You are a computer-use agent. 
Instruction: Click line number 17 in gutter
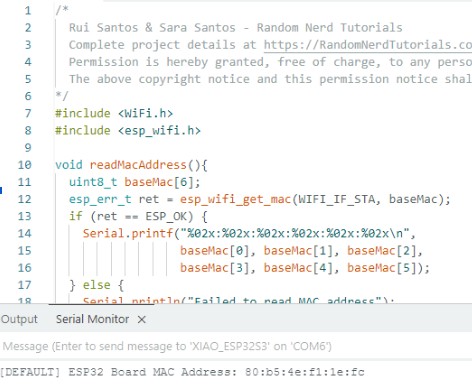click(24, 285)
